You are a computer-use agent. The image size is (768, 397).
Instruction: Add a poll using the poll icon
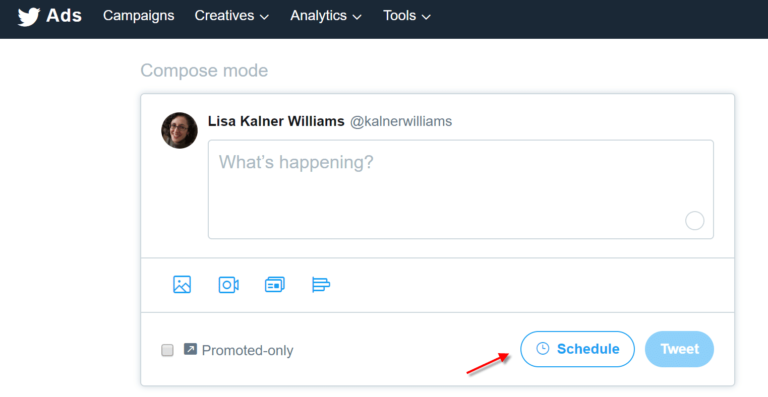pyautogui.click(x=321, y=284)
